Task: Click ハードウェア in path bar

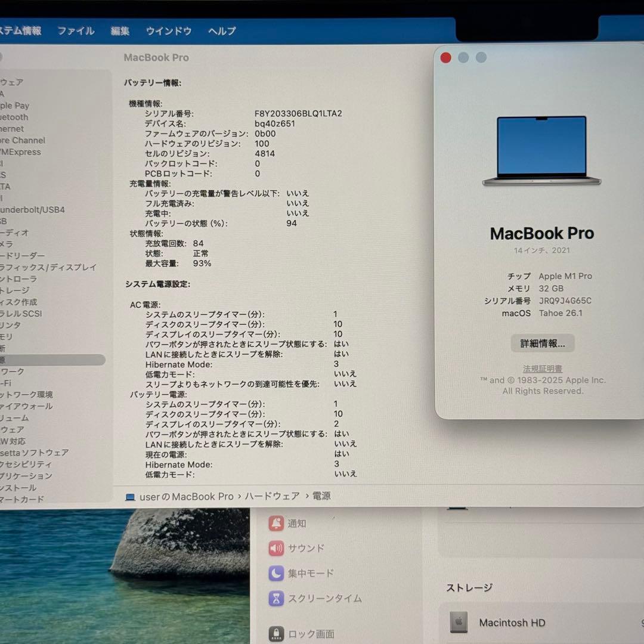Action: (x=273, y=496)
